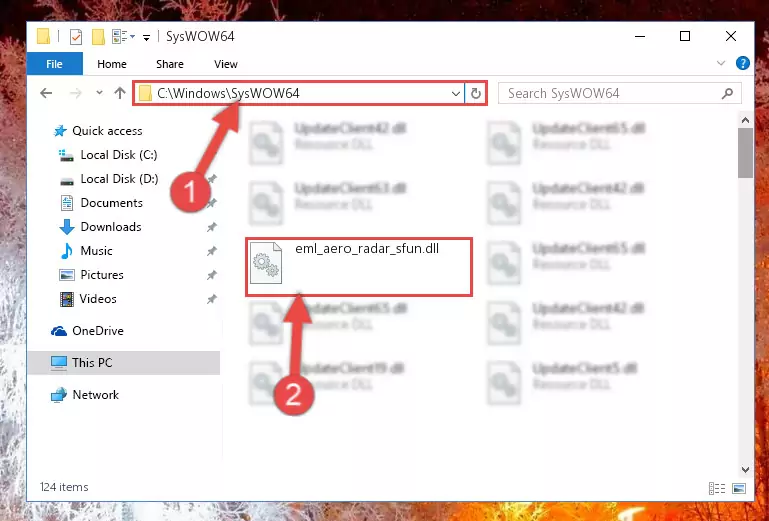Viewport: 769px width, 521px height.
Task: Open Pictures in the sidebar
Action: [102, 275]
